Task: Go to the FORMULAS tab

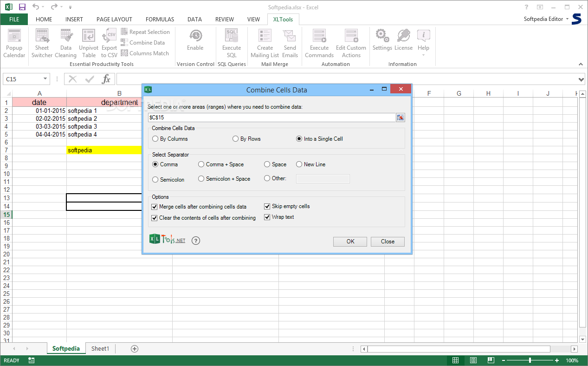Action: click(x=160, y=19)
